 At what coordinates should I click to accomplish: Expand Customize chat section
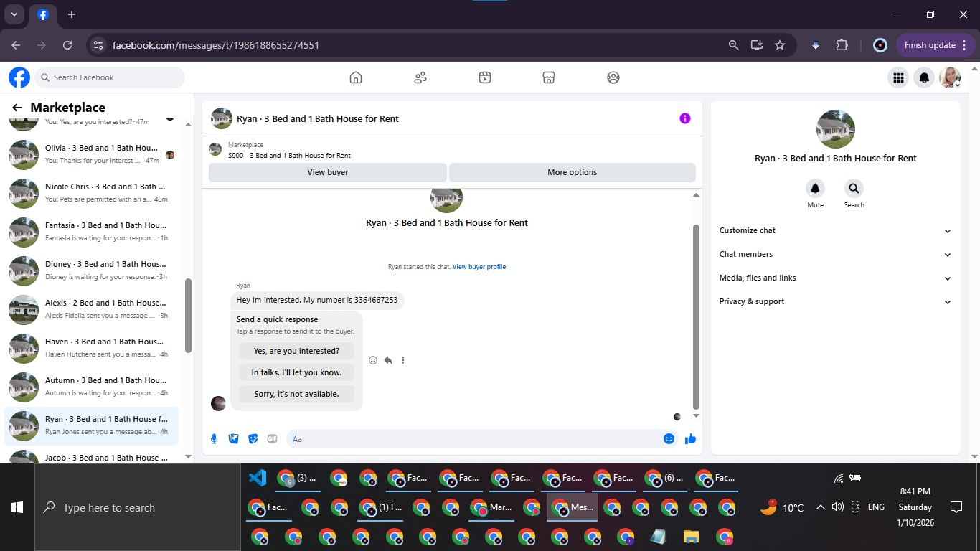(836, 230)
